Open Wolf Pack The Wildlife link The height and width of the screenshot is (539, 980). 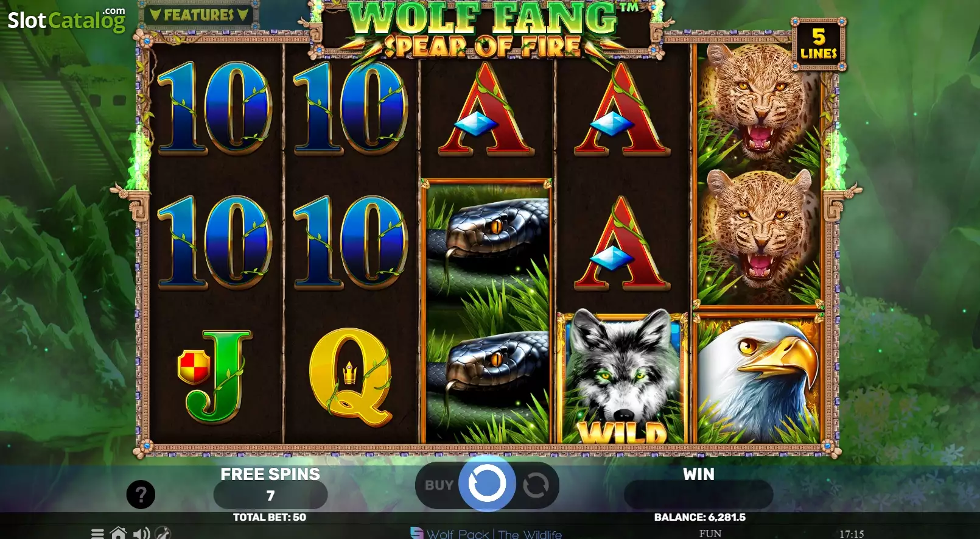(x=494, y=534)
